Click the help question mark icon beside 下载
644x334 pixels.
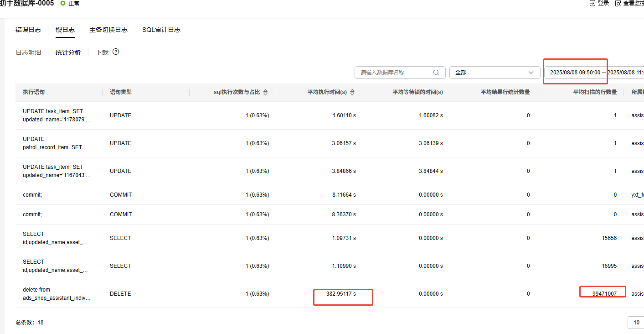(116, 52)
